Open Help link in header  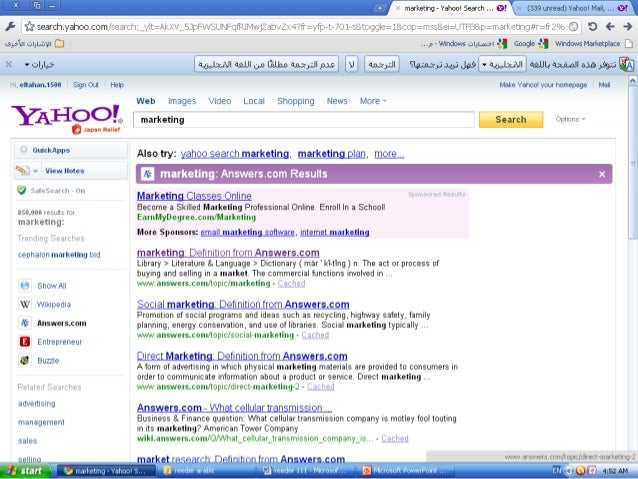point(117,85)
